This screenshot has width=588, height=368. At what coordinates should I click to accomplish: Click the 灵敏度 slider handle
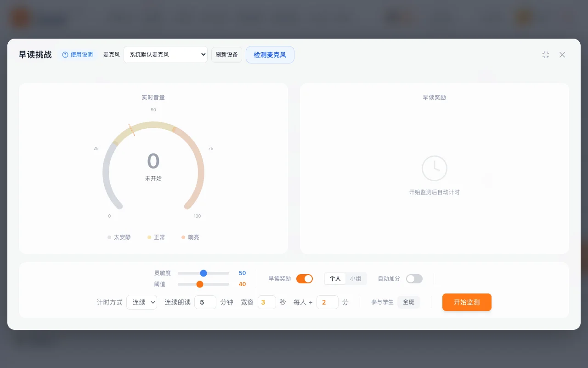(204, 273)
